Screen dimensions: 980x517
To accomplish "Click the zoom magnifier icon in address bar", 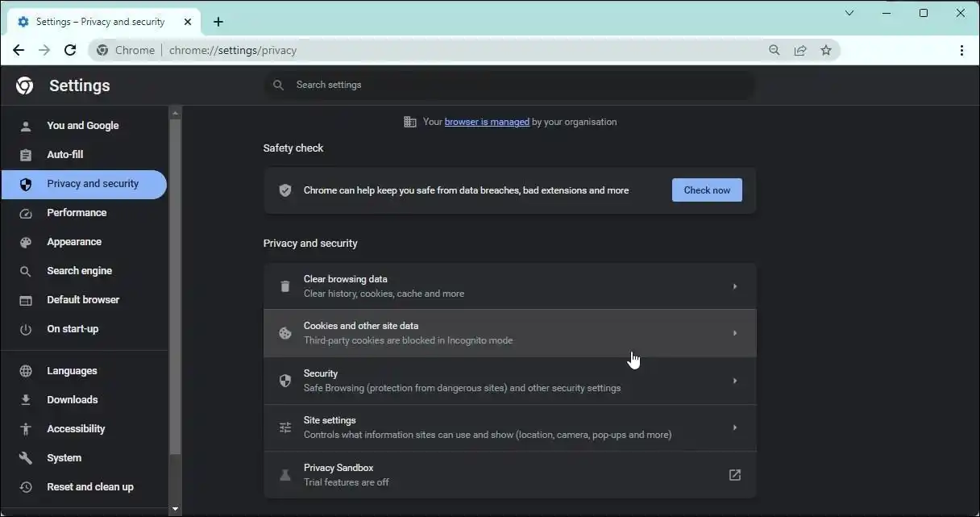I will [774, 50].
